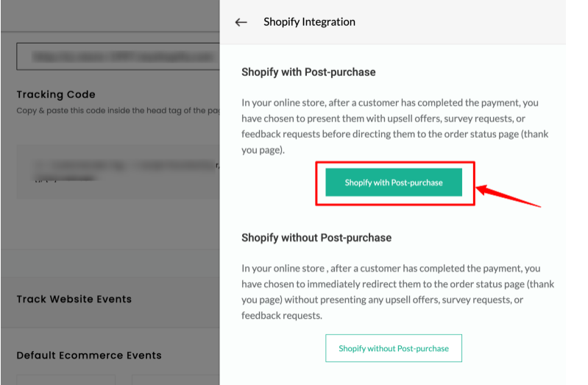The height and width of the screenshot is (385, 588).
Task: Click the blurred tracking code snippet box
Action: 118,172
